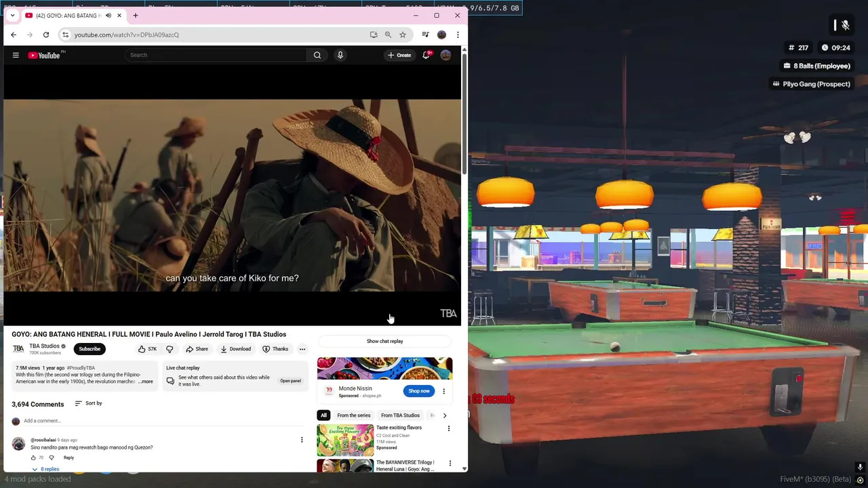Show next category chips with arrow
The image size is (868, 488).
(x=445, y=415)
